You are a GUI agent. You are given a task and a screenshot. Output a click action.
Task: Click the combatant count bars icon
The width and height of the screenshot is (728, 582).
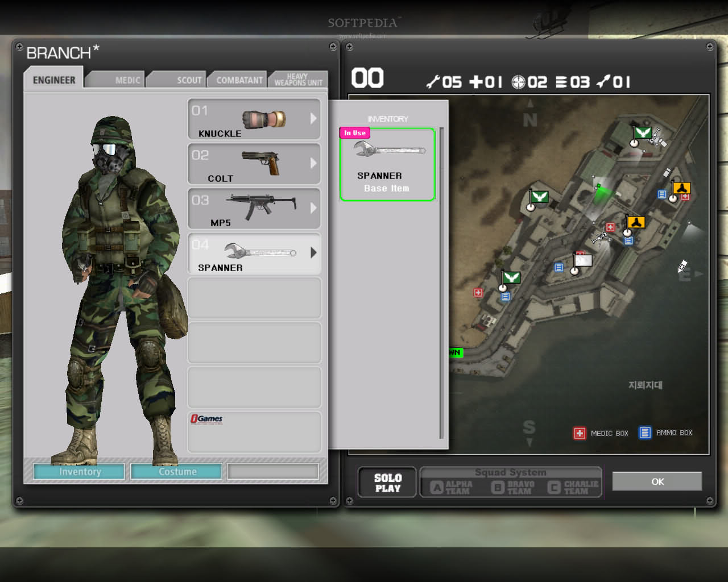coord(561,82)
